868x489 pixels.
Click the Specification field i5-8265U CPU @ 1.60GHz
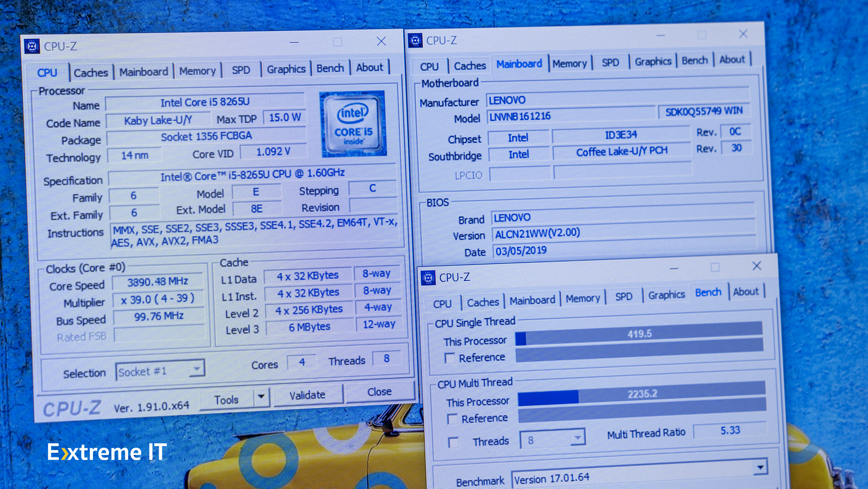pyautogui.click(x=252, y=175)
